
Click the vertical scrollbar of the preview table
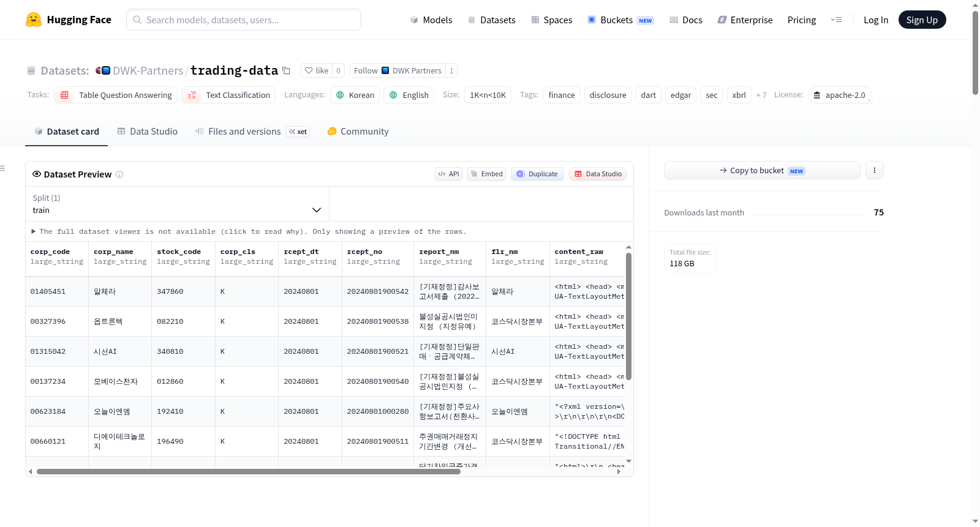click(x=628, y=316)
